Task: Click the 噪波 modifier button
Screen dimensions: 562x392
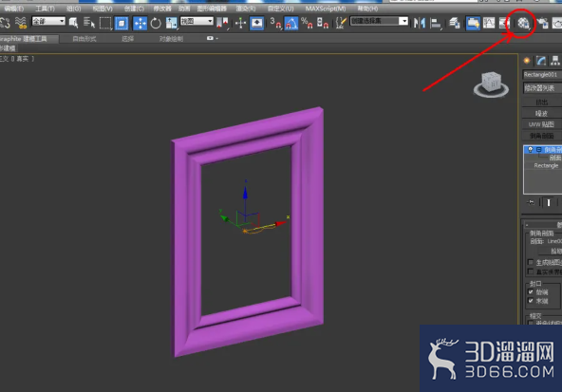Action: (541, 113)
